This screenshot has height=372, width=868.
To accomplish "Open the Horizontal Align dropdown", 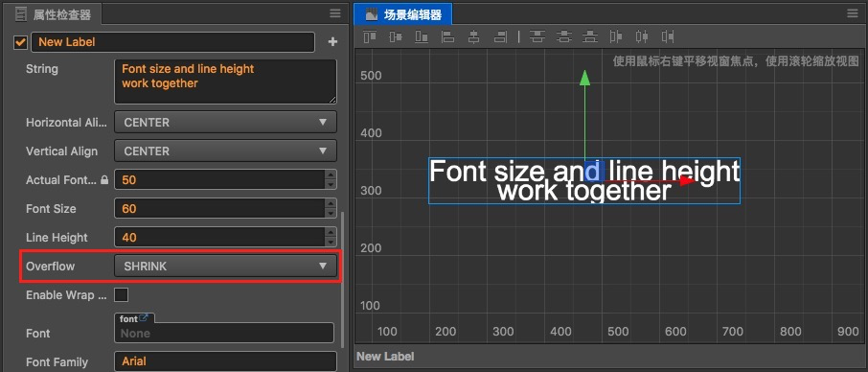I will [225, 122].
